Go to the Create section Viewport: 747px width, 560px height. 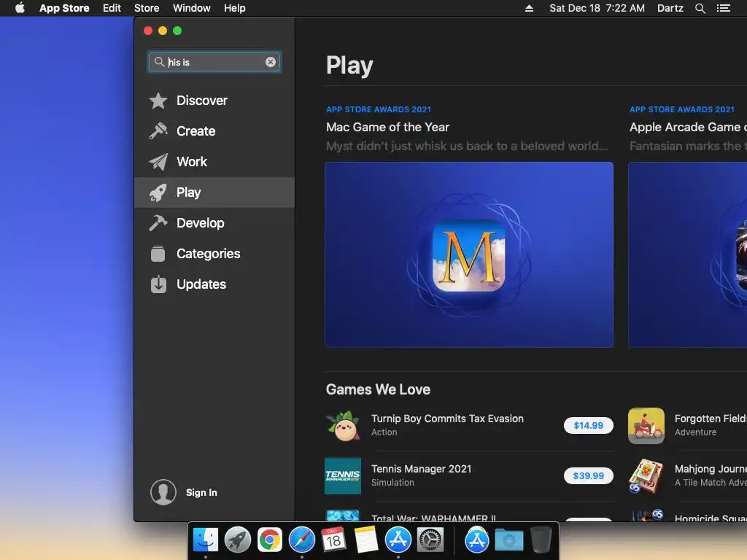214,131
